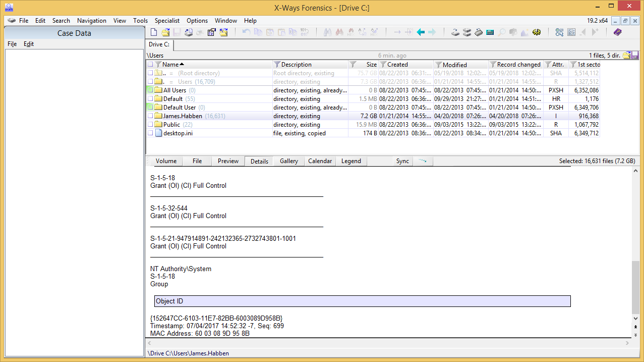This screenshot has height=362, width=644.
Task: Click the New file toolbar icon
Action: (x=154, y=32)
